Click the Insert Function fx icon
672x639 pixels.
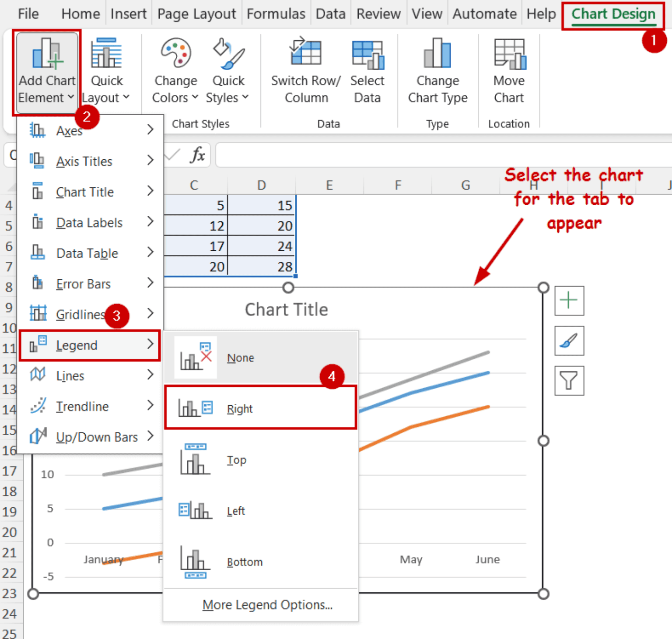click(x=198, y=155)
